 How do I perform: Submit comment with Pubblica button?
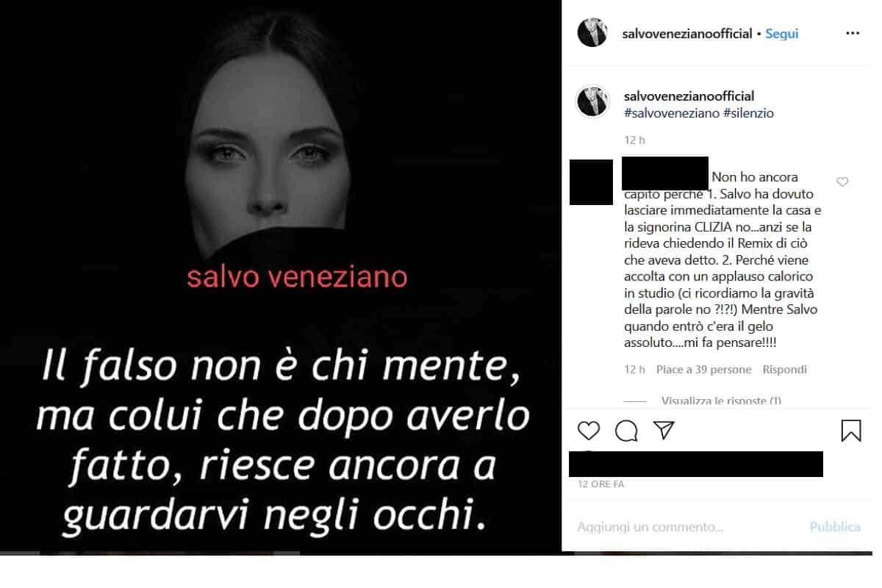[835, 527]
